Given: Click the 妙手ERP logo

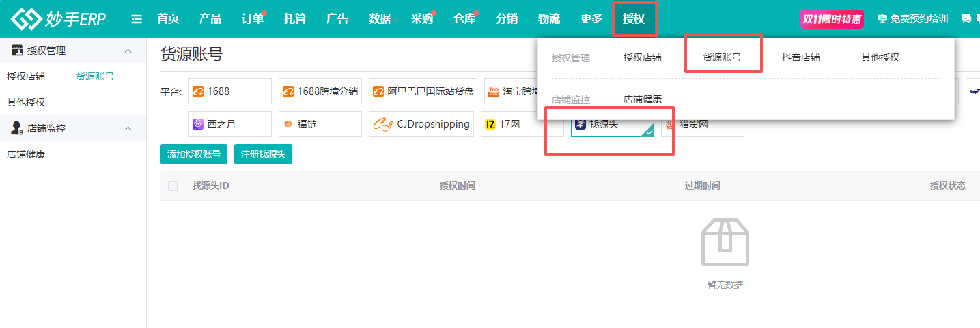Looking at the screenshot, I should pyautogui.click(x=58, y=18).
